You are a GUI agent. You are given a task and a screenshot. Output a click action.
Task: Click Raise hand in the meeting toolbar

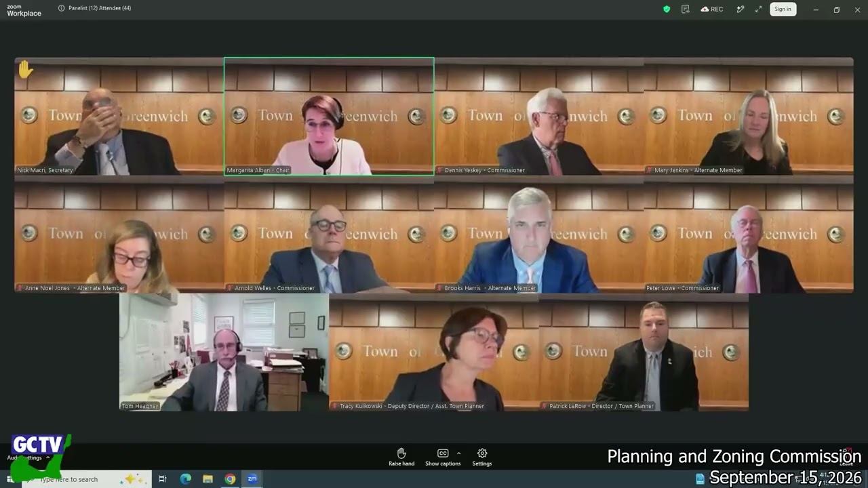click(401, 457)
